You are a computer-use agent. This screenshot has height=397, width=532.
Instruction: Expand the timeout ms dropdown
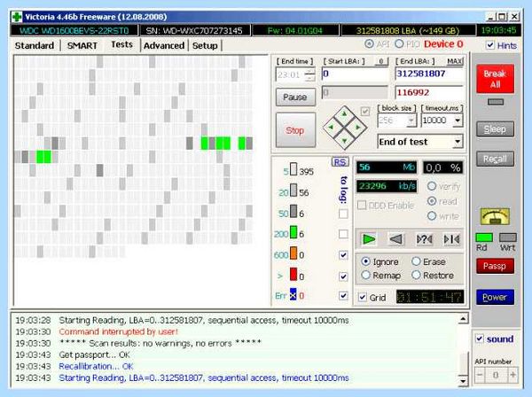(x=442, y=121)
